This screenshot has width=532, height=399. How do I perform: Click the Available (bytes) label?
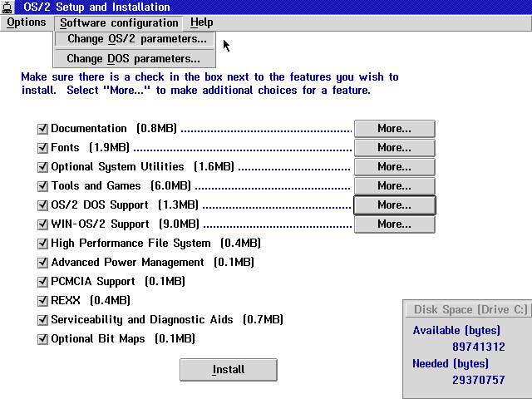pos(456,331)
